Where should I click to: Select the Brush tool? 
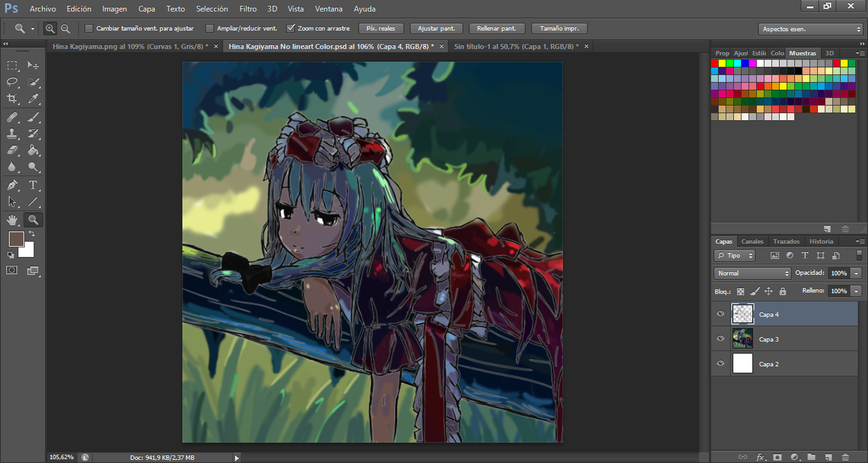pyautogui.click(x=33, y=117)
